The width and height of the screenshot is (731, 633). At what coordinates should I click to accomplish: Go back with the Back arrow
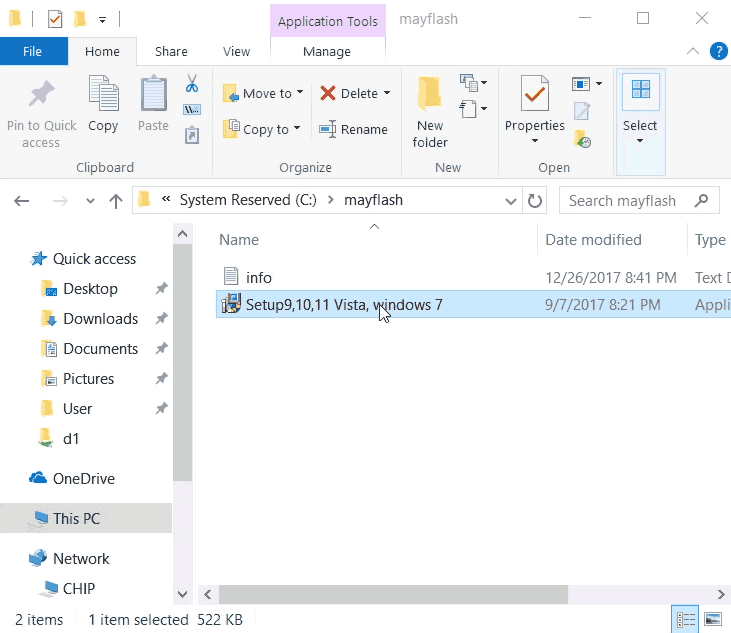[21, 201]
